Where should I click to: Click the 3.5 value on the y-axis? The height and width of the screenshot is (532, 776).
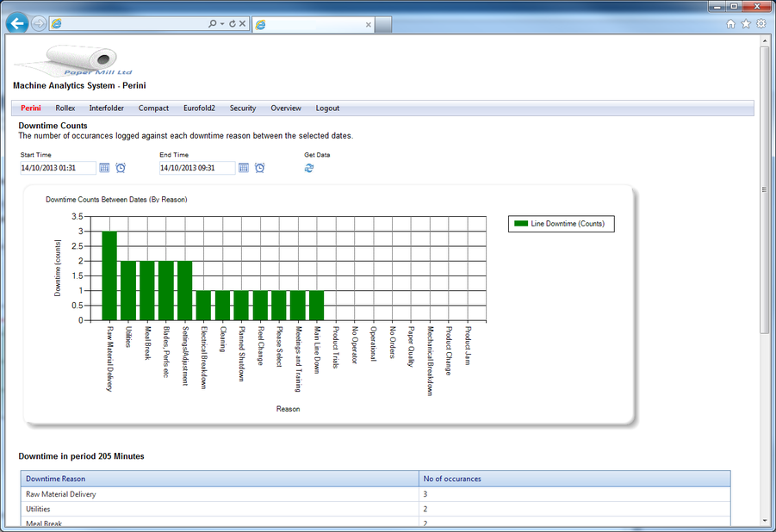pyautogui.click(x=78, y=216)
